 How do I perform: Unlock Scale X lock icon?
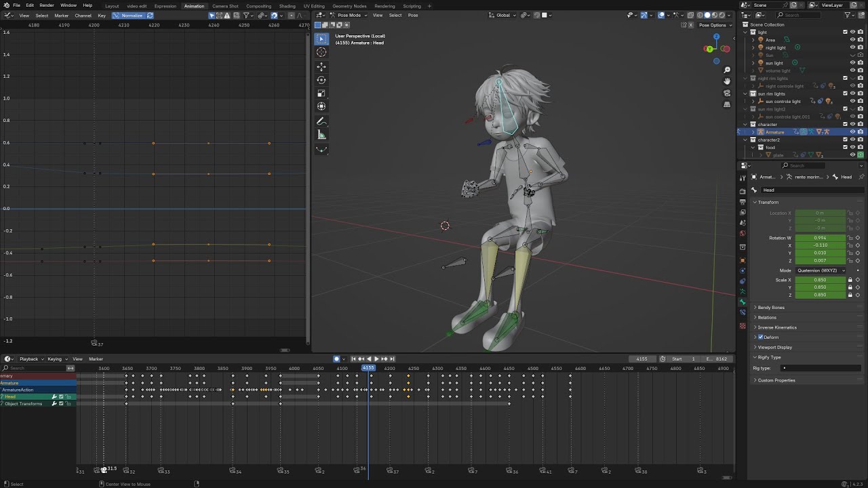point(850,280)
